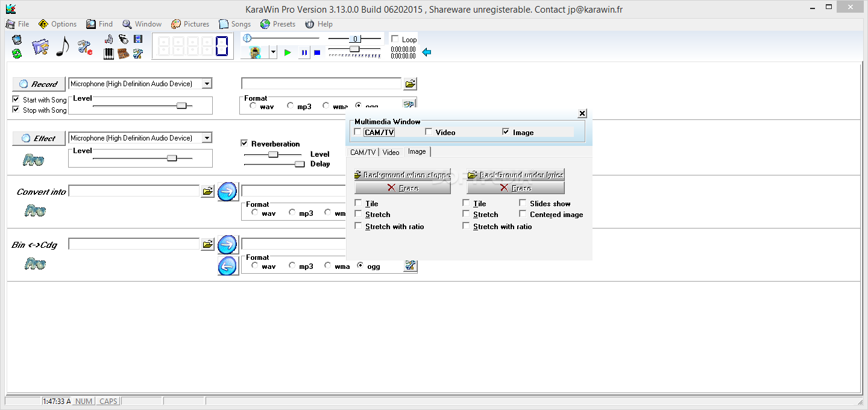Click the Convert into source field
Screen dimensions: 868x410
(x=134, y=191)
